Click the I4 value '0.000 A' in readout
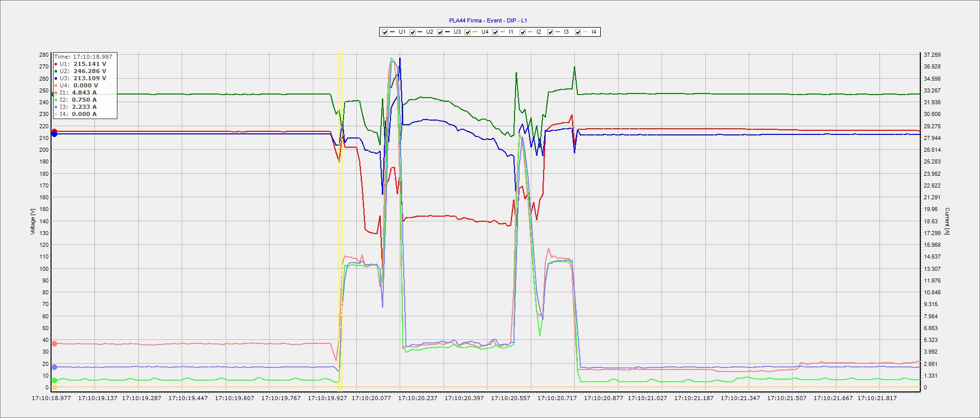This screenshot has height=418, width=980. [x=84, y=114]
